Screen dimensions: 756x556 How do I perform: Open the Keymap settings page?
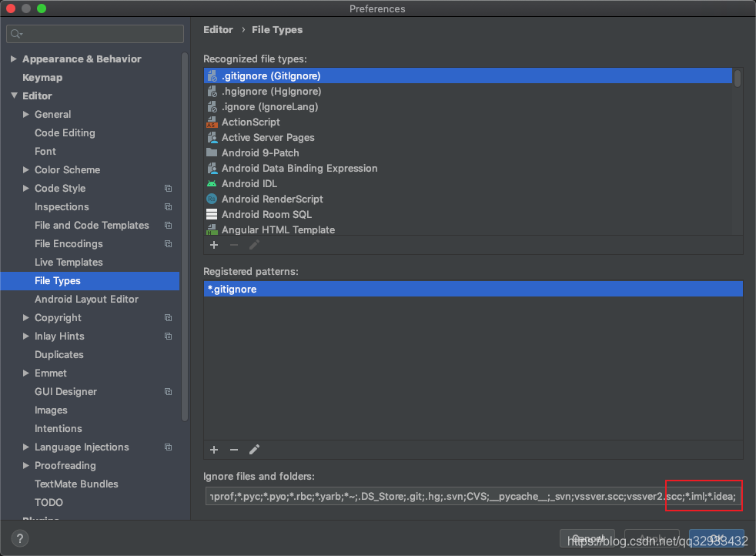coord(42,78)
